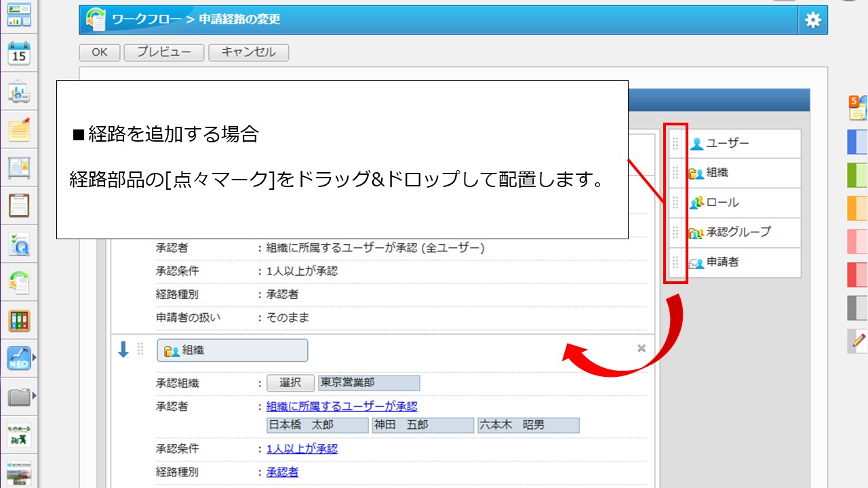Click the pencil icon on right edge
This screenshot has width=868, height=488.
(x=858, y=341)
